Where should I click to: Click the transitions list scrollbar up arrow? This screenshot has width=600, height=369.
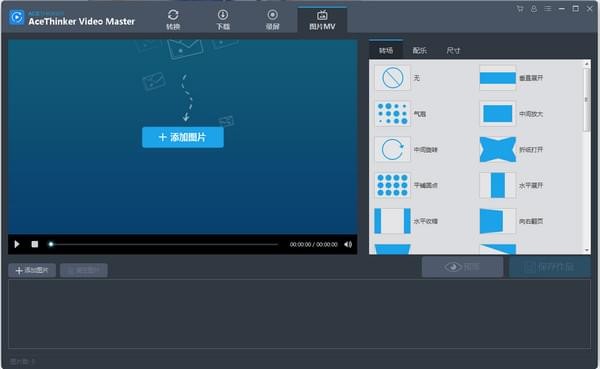click(x=587, y=64)
